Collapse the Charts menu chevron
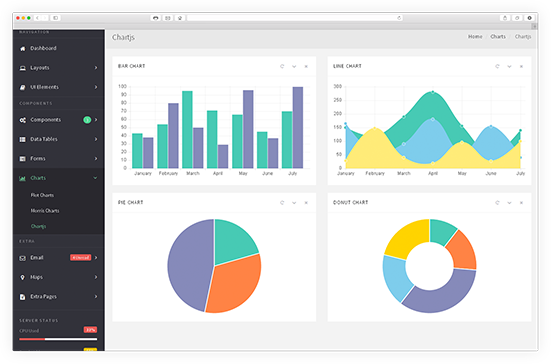The height and width of the screenshot is (364, 551). coord(95,178)
